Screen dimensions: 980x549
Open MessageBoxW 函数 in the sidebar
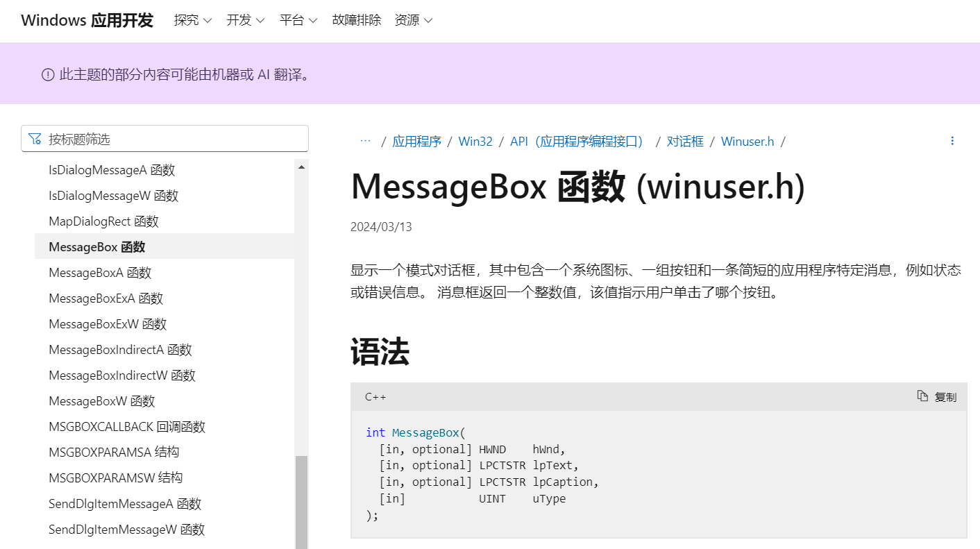click(x=102, y=401)
